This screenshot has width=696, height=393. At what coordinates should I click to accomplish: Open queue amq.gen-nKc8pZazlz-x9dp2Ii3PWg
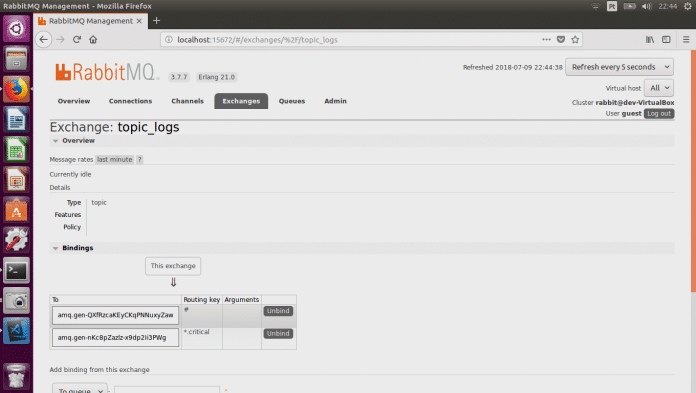115,337
